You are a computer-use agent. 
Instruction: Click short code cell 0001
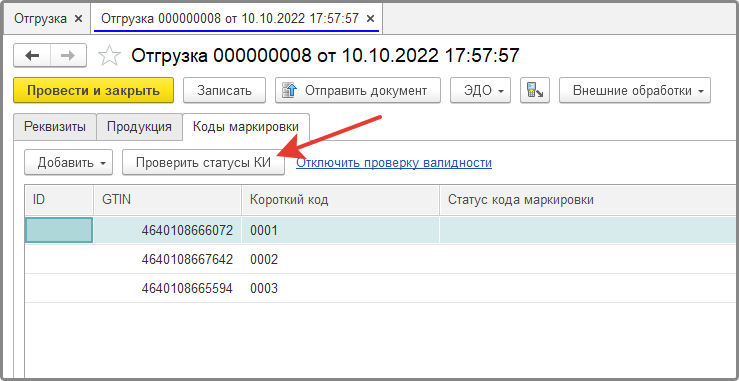click(x=340, y=231)
